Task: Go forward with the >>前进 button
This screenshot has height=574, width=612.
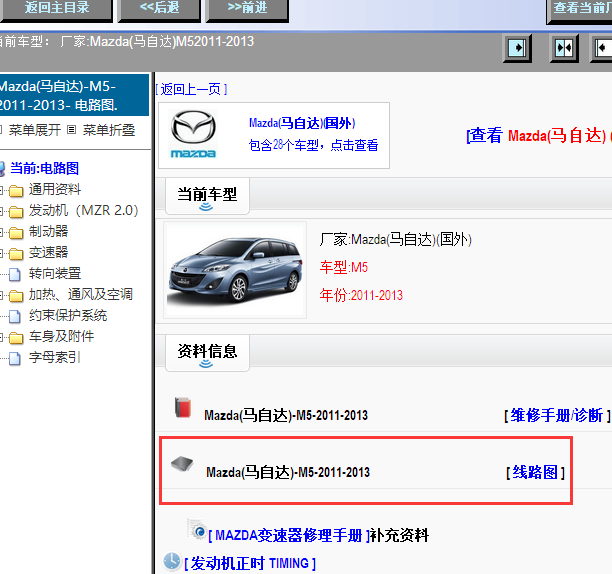Action: pos(247,9)
